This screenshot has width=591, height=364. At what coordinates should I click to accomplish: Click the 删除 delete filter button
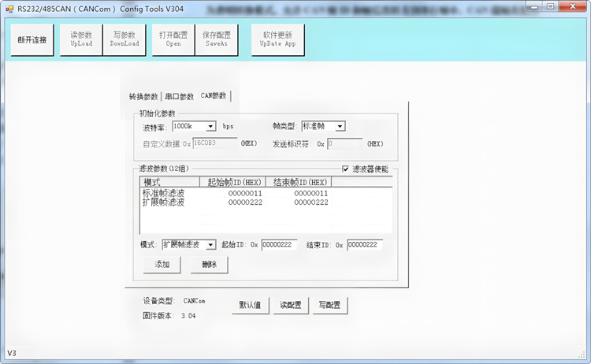209,265
